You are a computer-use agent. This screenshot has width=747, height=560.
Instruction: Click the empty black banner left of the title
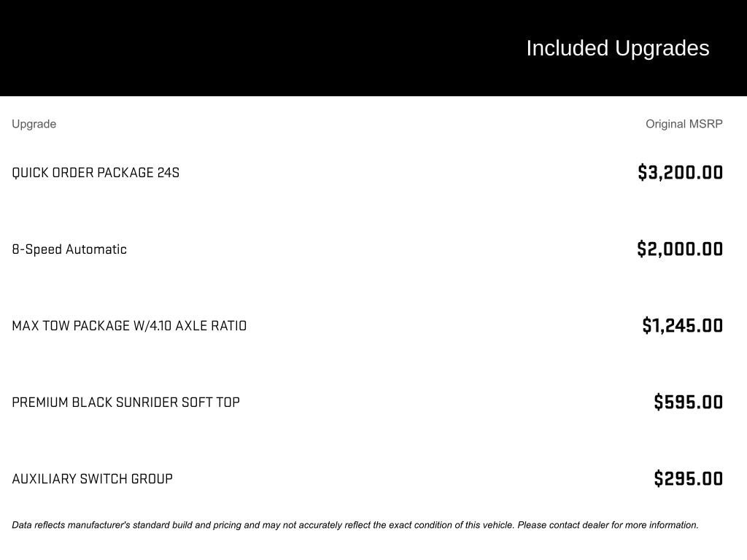point(219,48)
